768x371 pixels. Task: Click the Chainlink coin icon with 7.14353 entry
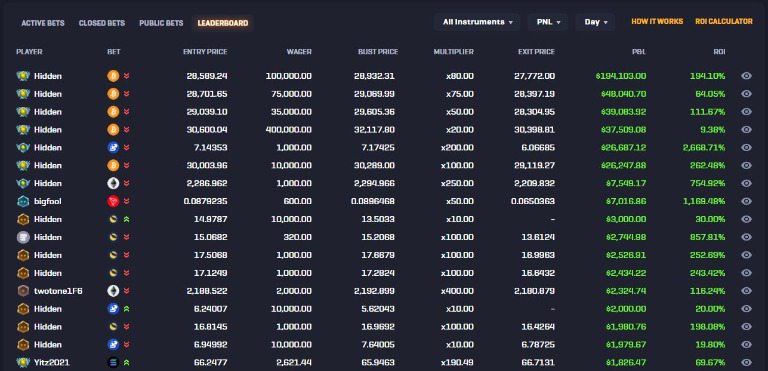(x=113, y=148)
